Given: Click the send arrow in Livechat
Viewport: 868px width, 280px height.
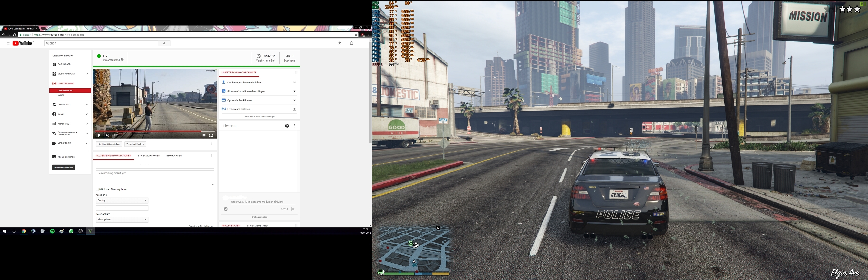Looking at the screenshot, I should (293, 209).
